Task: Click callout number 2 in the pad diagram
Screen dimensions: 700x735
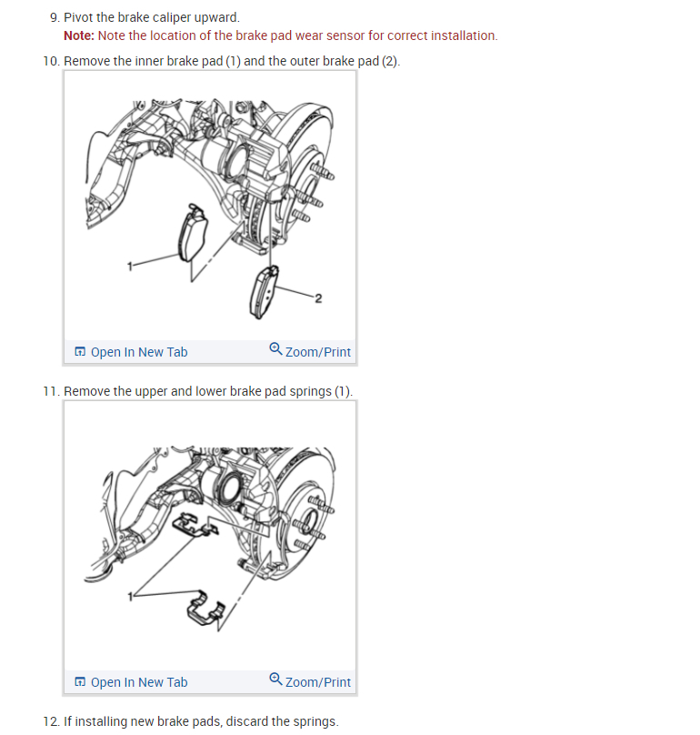Action: pyautogui.click(x=318, y=298)
